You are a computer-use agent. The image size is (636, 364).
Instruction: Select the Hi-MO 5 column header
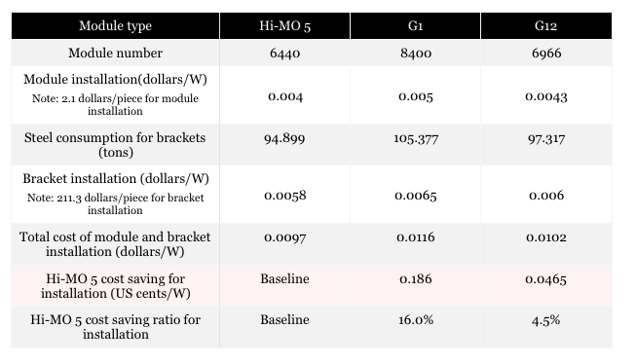[285, 26]
